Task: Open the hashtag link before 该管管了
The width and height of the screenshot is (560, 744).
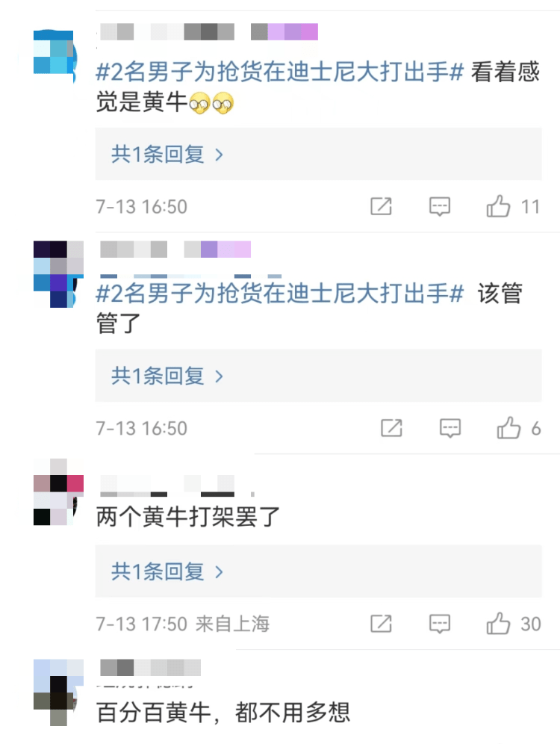Action: tap(280, 294)
